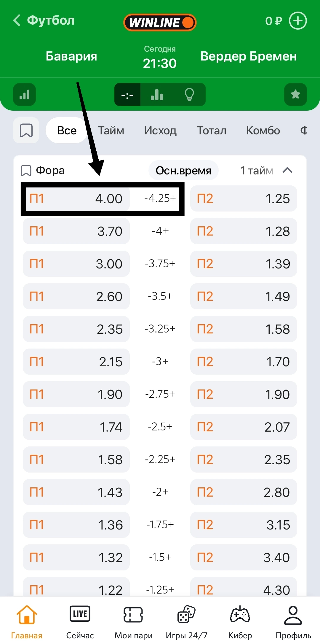Open the lightbulb tips view
The height and width of the screenshot is (644, 320).
coord(189,95)
